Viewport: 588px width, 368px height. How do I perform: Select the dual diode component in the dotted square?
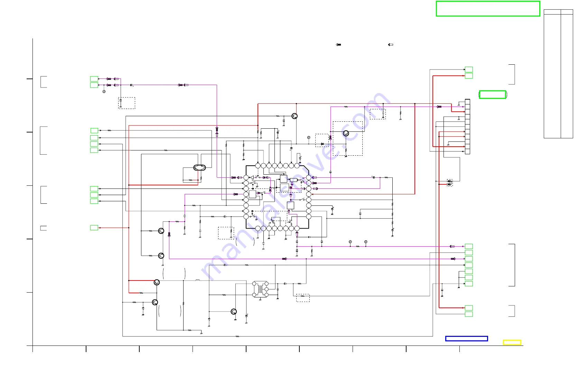coord(450,183)
